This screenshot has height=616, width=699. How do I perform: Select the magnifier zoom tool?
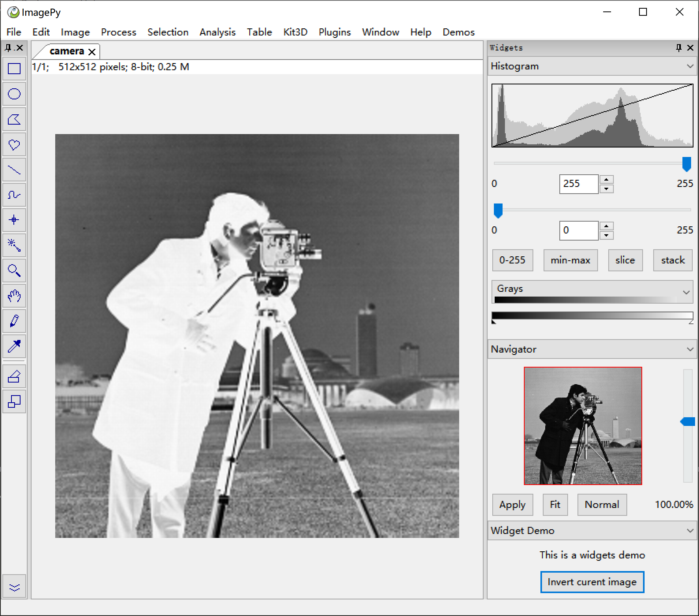click(x=14, y=271)
